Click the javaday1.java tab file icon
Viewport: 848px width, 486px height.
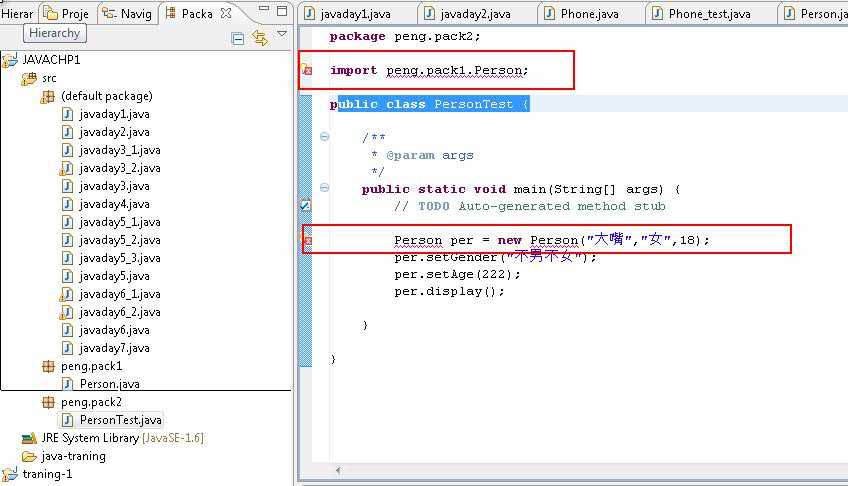[309, 13]
